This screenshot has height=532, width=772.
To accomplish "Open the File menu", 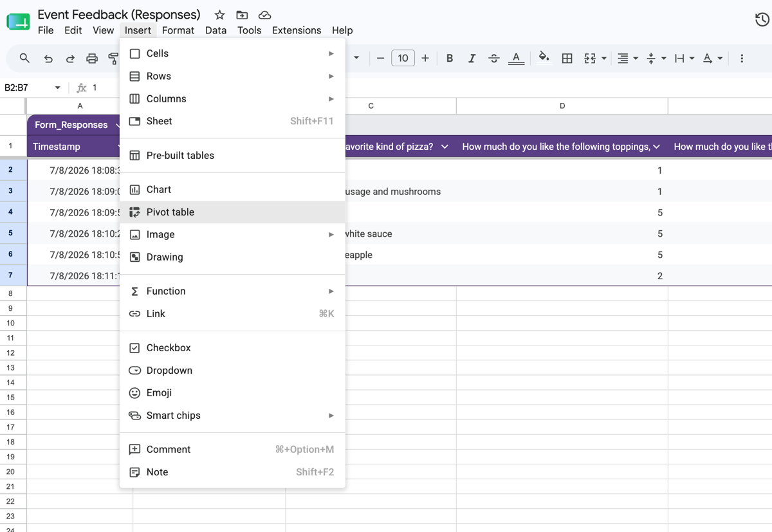I will [46, 30].
